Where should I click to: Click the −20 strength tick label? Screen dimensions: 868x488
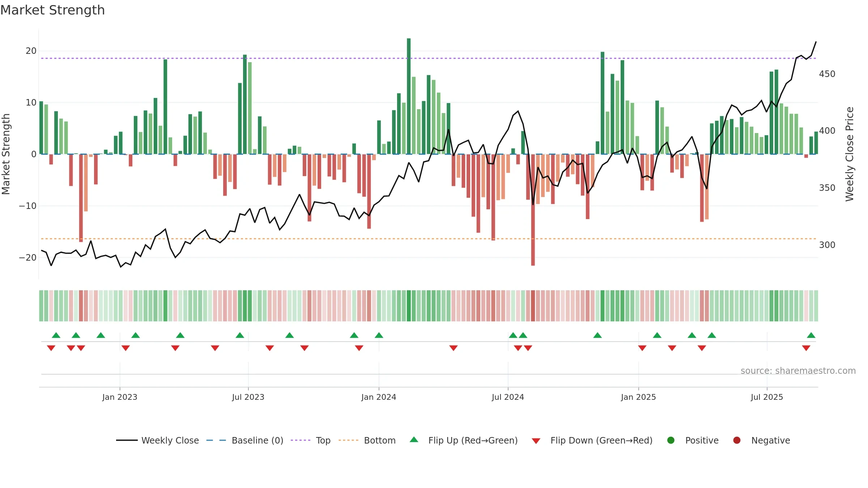pos(28,257)
